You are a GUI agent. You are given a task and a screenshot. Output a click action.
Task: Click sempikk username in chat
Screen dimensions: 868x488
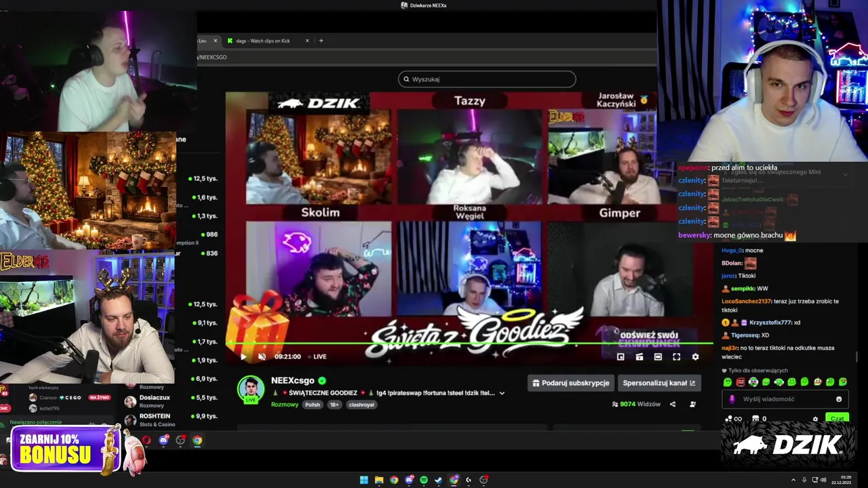pos(743,289)
